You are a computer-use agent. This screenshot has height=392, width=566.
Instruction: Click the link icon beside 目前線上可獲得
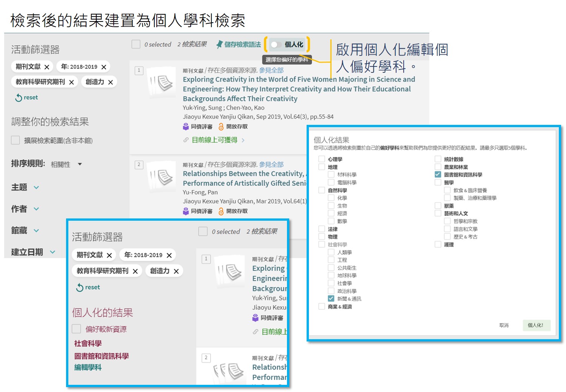click(x=186, y=140)
